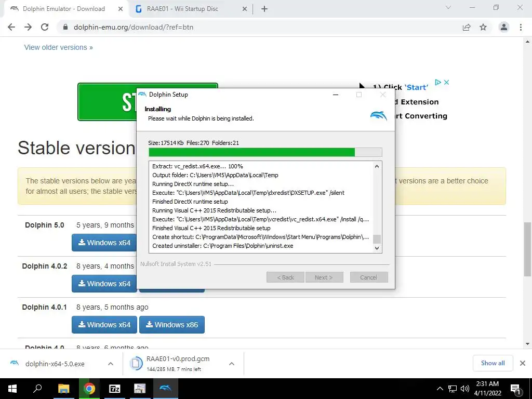Go back in Chrome browser history
The width and height of the screenshot is (532, 399).
[11, 27]
